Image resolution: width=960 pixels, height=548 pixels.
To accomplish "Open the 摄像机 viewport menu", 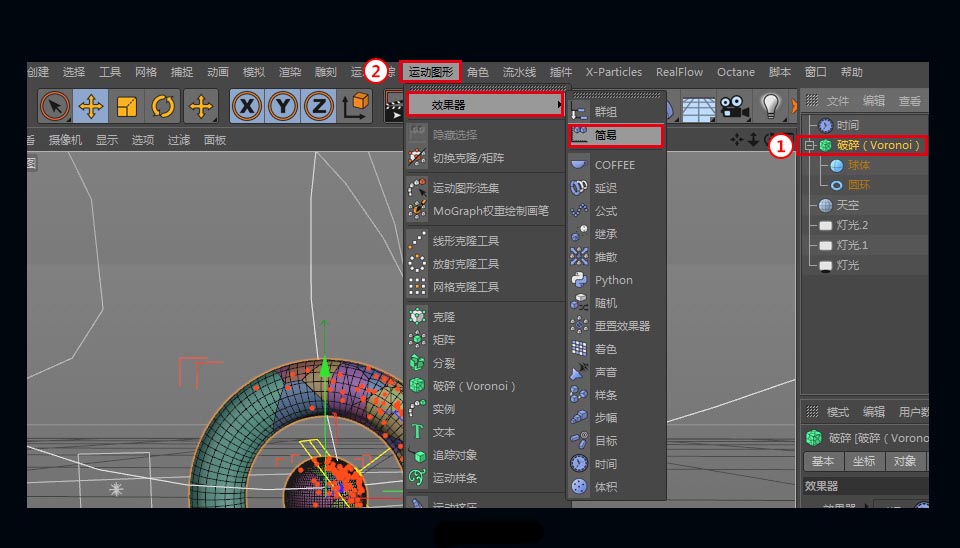I will point(66,140).
